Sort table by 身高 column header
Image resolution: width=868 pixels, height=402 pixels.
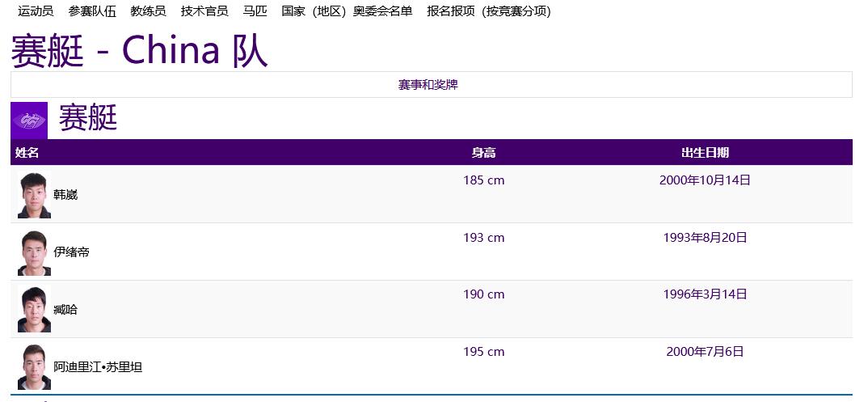tap(483, 153)
